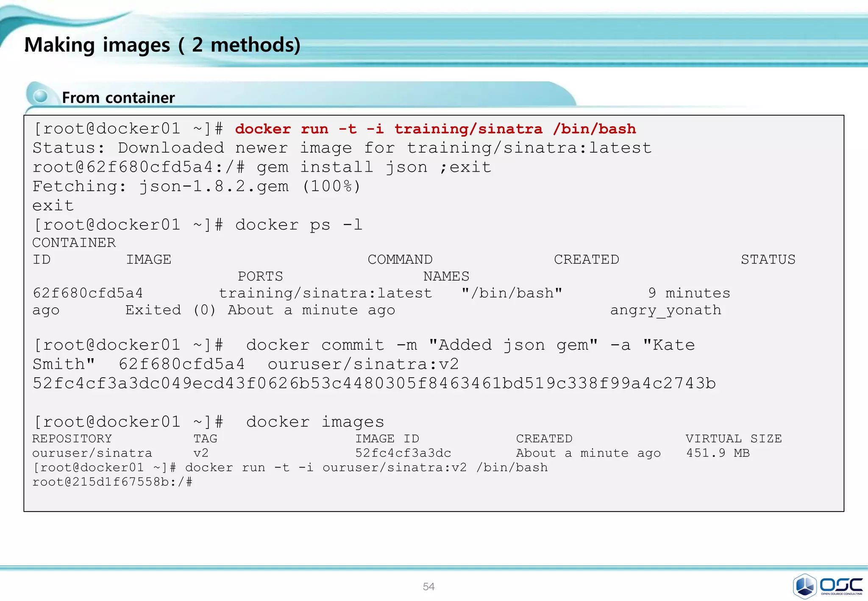
Task: Click the STATUS column header
Action: click(x=768, y=259)
